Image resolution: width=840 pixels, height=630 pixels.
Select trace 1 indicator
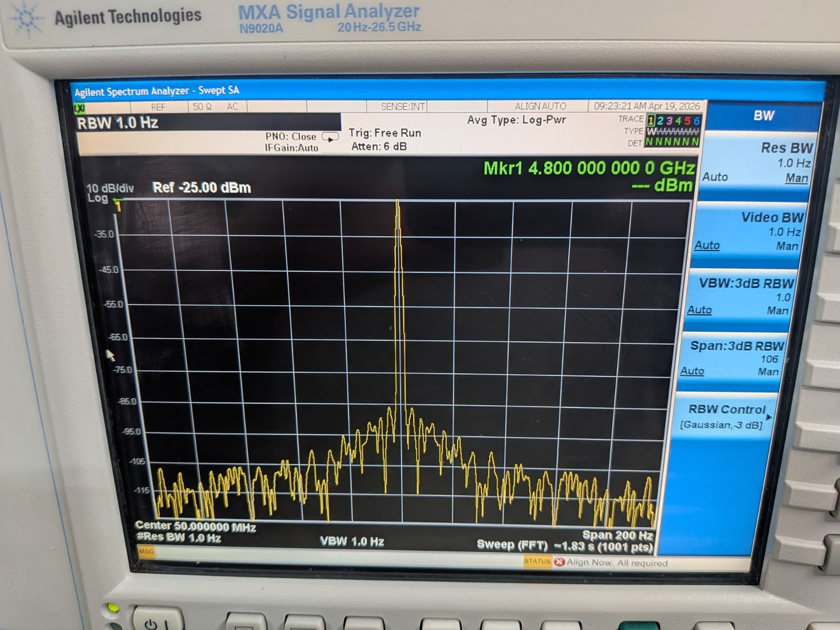point(650,120)
